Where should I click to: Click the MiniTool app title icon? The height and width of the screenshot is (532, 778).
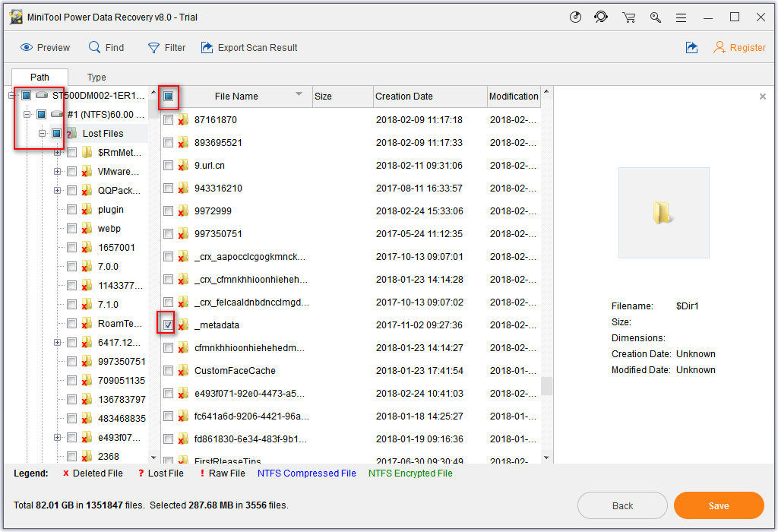(16, 17)
